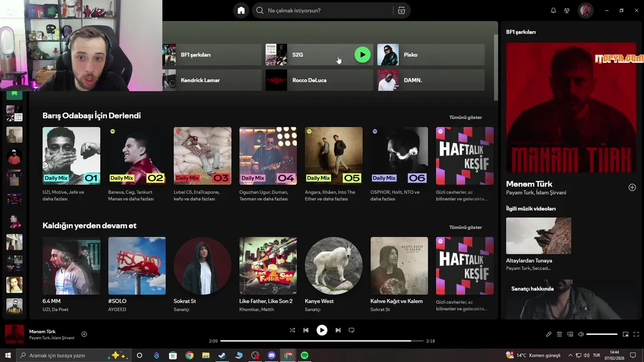This screenshot has width=644, height=362.
Task: Open the 'BF1 şarkıları' title in right panel
Action: [x=521, y=32]
